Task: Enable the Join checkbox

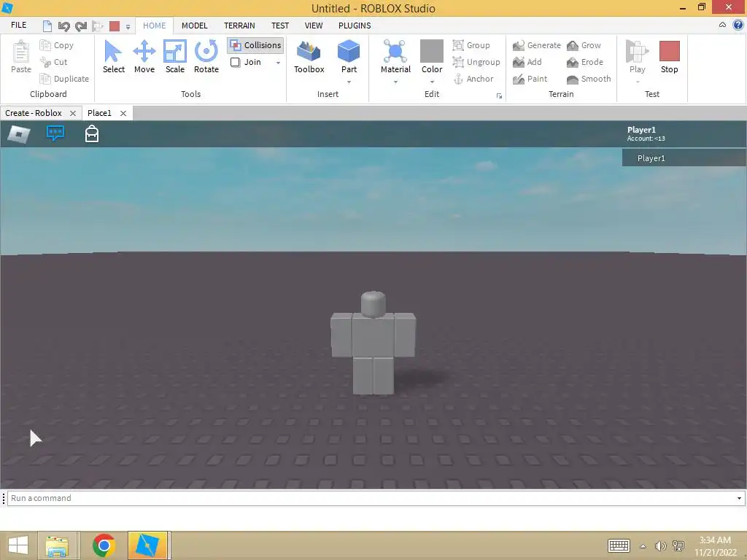Action: (x=235, y=62)
